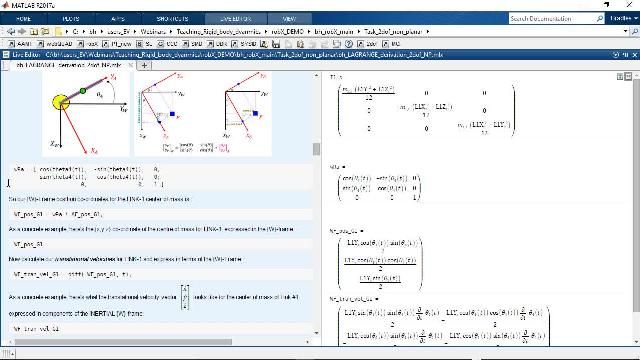Click the editor vertical scrollbar thumb

click(316, 149)
